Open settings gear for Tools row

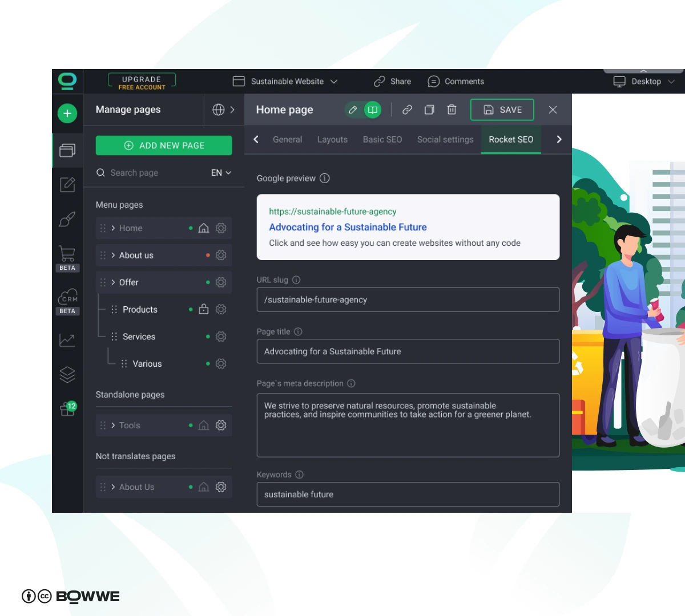221,425
